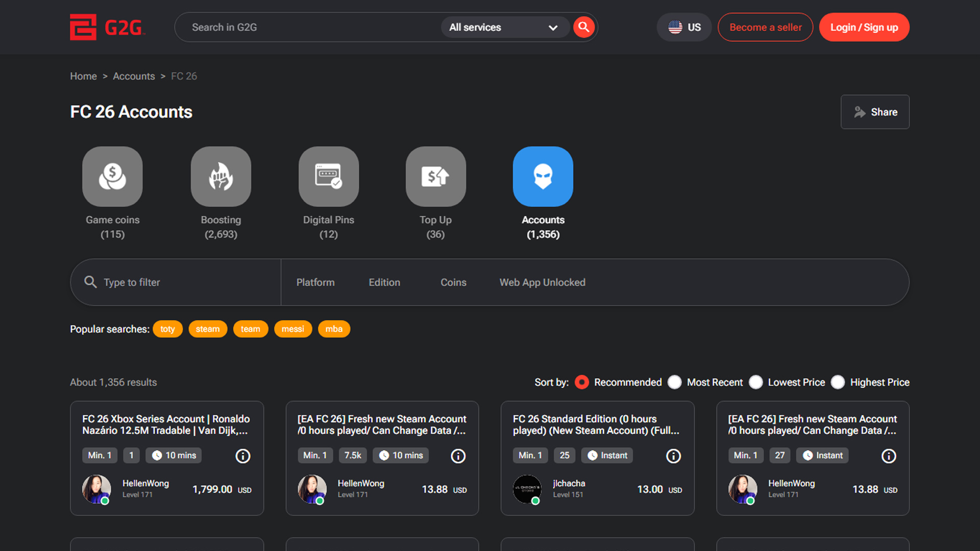Viewport: 980px width, 551px height.
Task: Click info icon on Xbox Series listing
Action: pos(243,456)
